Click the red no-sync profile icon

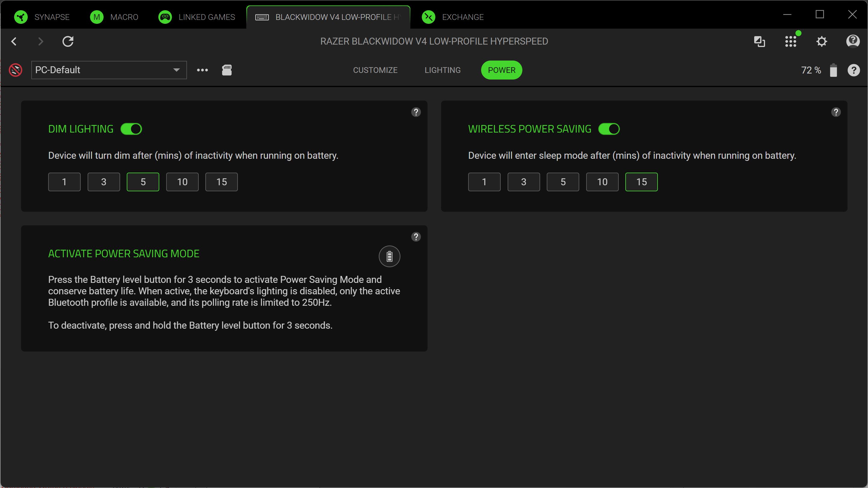pyautogui.click(x=15, y=70)
